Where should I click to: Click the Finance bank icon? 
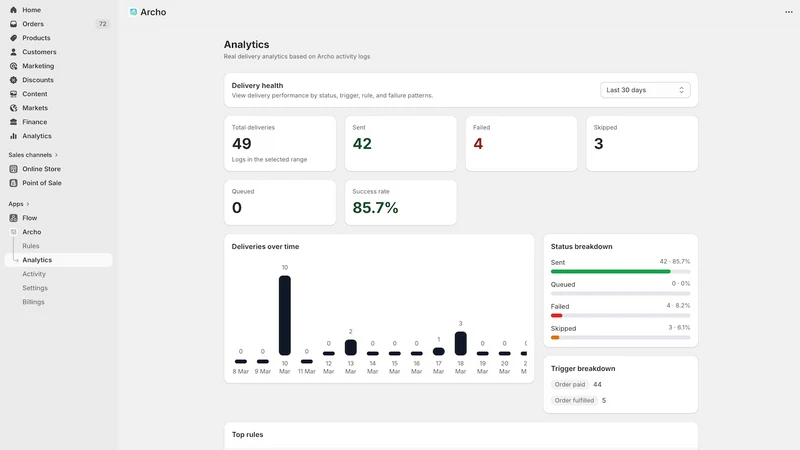tap(13, 122)
